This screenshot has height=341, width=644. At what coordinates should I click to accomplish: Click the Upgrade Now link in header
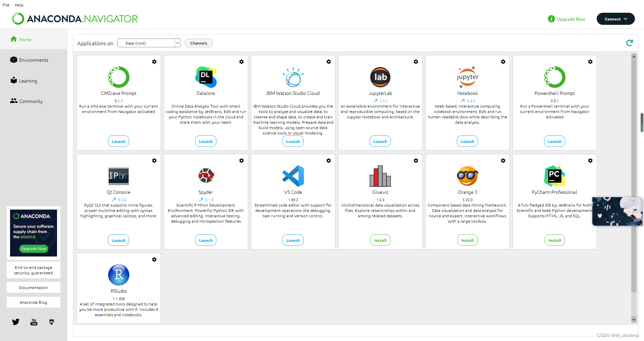pos(571,19)
